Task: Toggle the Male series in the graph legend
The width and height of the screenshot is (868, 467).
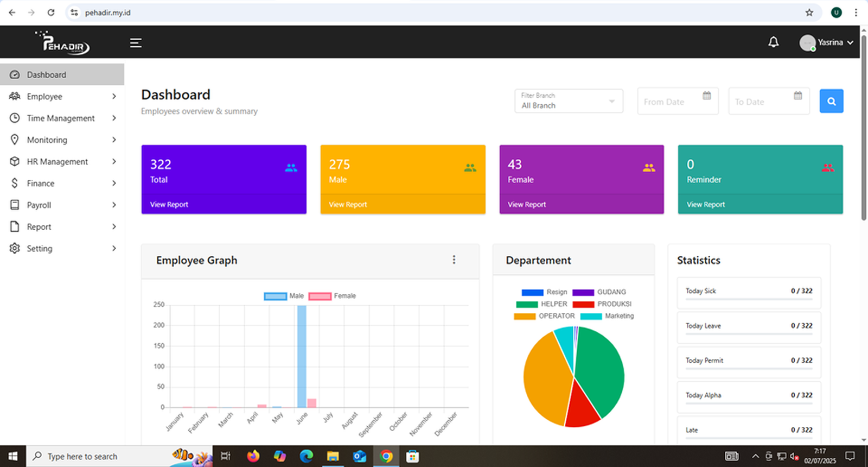Action: pos(284,296)
